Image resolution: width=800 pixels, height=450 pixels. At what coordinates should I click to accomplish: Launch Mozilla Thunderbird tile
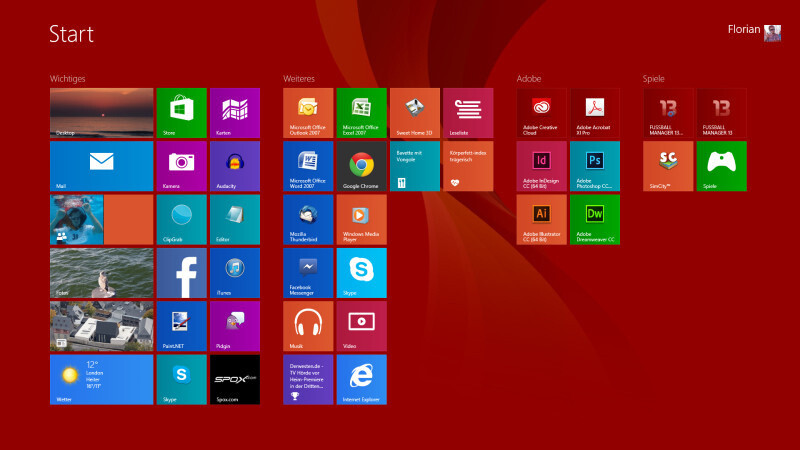point(308,219)
